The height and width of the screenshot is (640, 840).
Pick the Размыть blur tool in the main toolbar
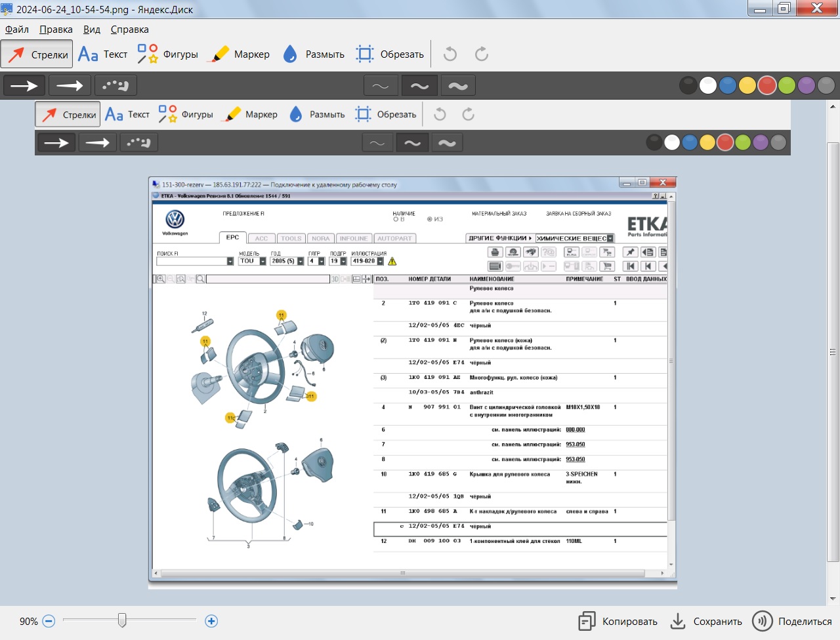coord(314,54)
